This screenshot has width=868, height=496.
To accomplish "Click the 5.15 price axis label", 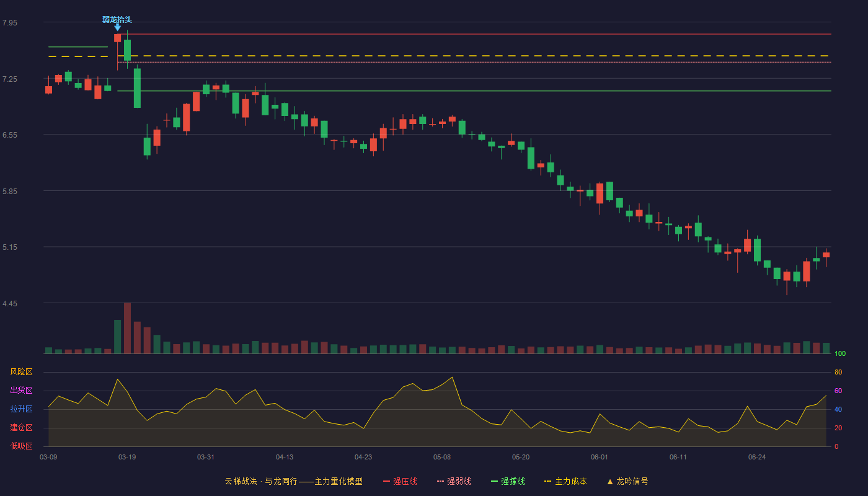I will (10, 247).
